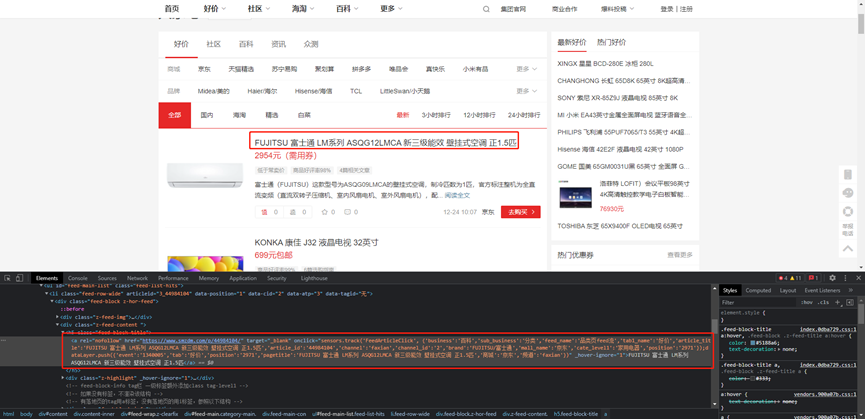Show more Styles pane tabs chevron
The width and height of the screenshot is (865, 419).
click(852, 291)
